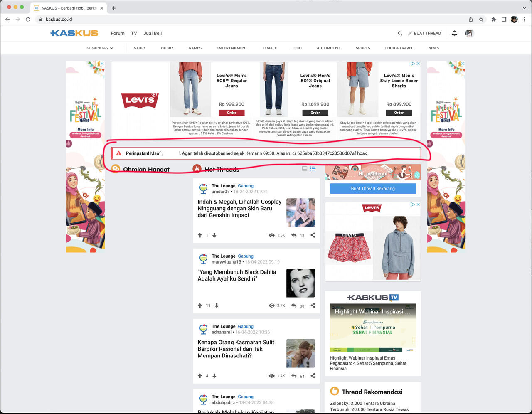Open a new browser tab

tap(113, 8)
